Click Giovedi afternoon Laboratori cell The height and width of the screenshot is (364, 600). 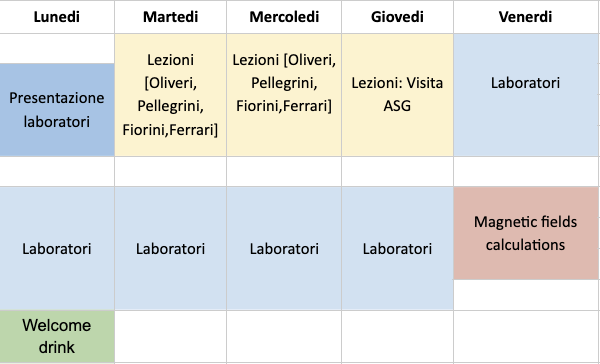coord(397,248)
